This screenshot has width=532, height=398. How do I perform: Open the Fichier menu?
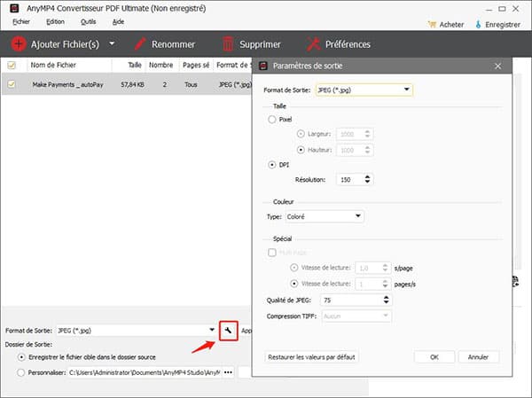coord(21,20)
